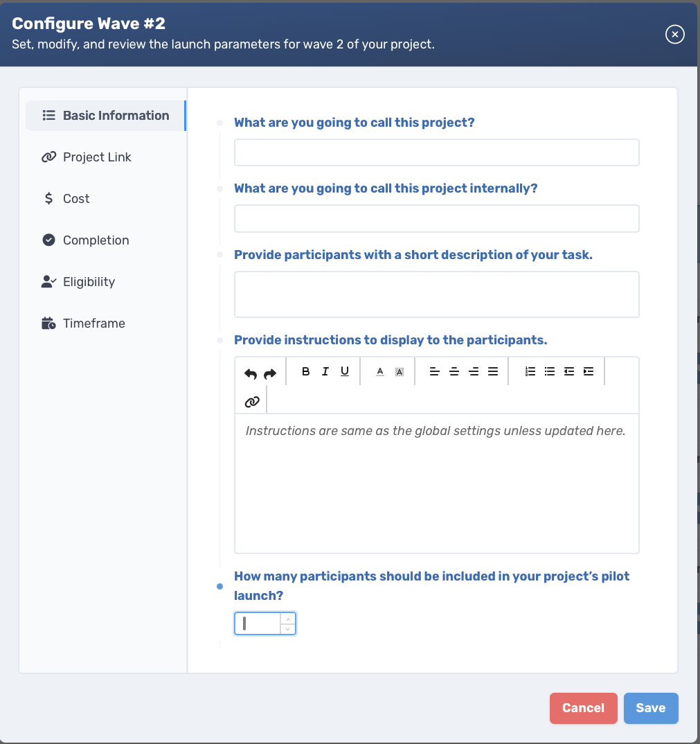Toggle italic formatting
The width and height of the screenshot is (700, 744).
[x=325, y=371]
